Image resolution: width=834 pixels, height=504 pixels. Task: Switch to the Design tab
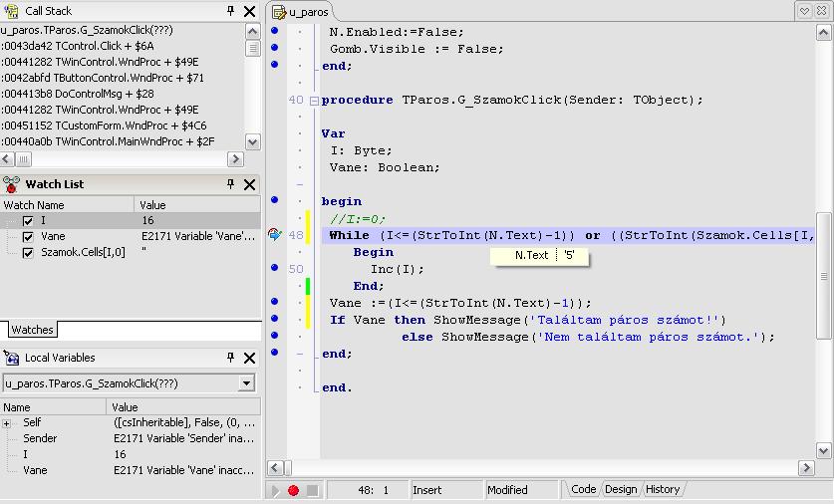click(621, 489)
